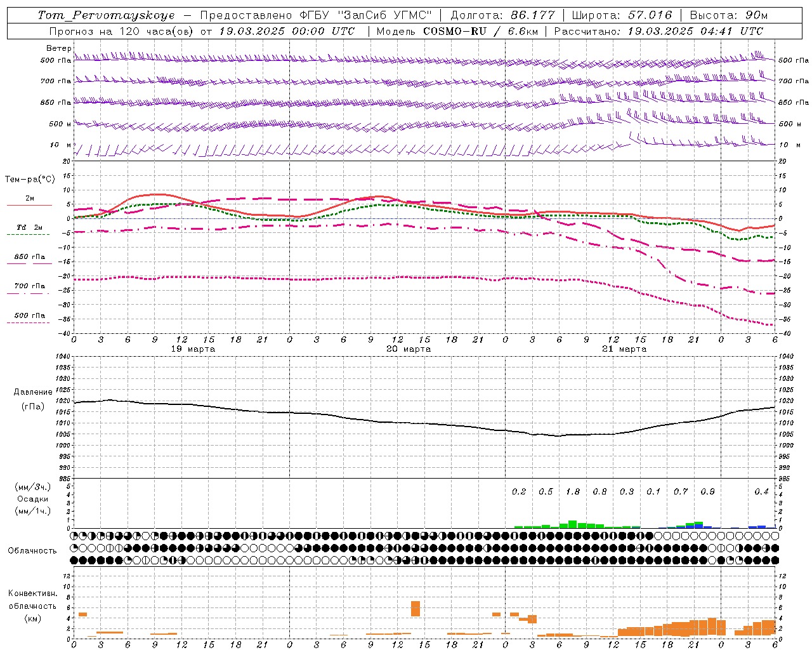
Task: Click the station name Tom_Pervomayskoye
Action: click(x=106, y=15)
